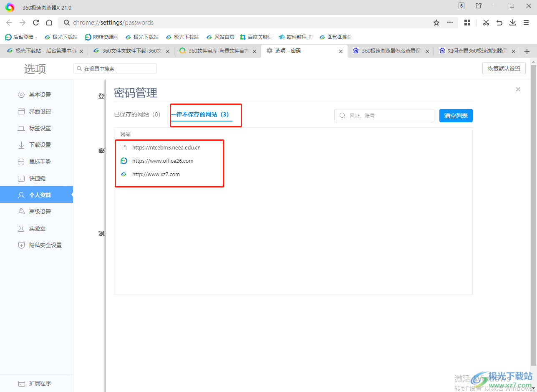
Task: Open 鼠标手势 in the sidebar
Action: coord(36,162)
